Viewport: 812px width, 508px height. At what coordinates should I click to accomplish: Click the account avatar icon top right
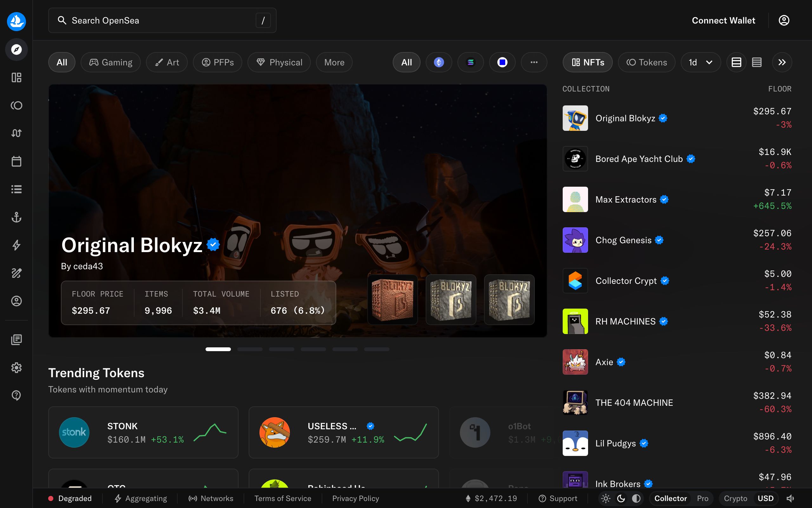[x=784, y=21]
